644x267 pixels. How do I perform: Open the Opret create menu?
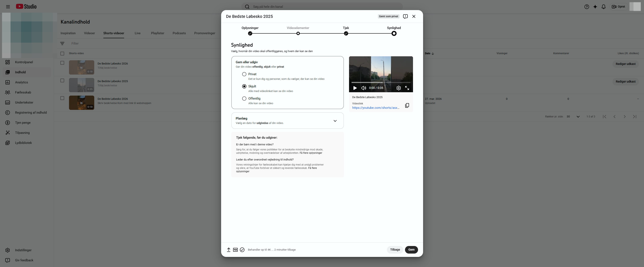click(x=619, y=7)
